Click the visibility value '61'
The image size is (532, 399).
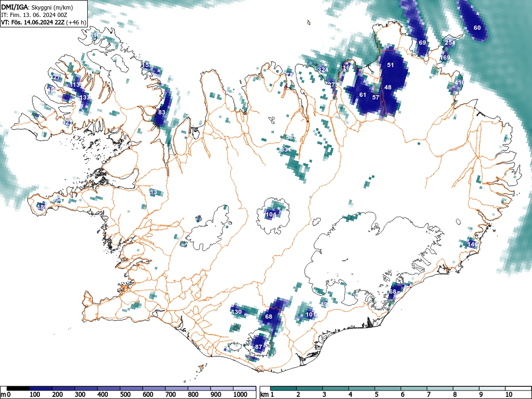[x=363, y=95]
